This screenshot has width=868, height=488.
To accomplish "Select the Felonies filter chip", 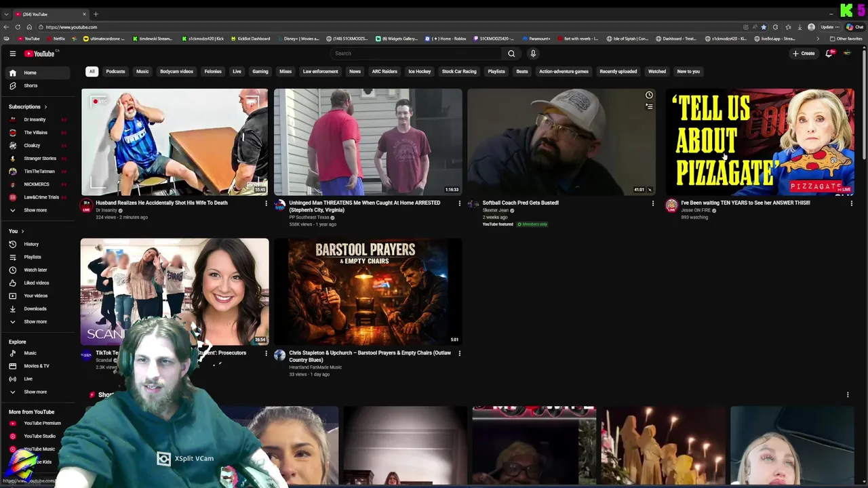I will click(x=213, y=71).
